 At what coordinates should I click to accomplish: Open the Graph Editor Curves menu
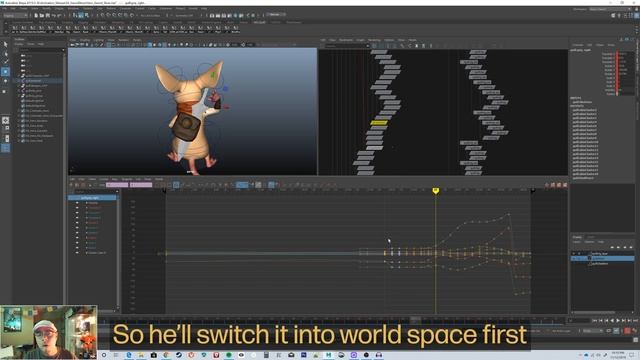tap(104, 179)
